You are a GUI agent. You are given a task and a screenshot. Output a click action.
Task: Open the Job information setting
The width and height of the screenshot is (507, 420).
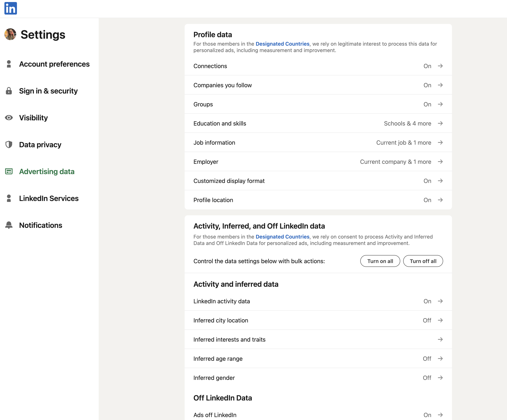pyautogui.click(x=318, y=142)
